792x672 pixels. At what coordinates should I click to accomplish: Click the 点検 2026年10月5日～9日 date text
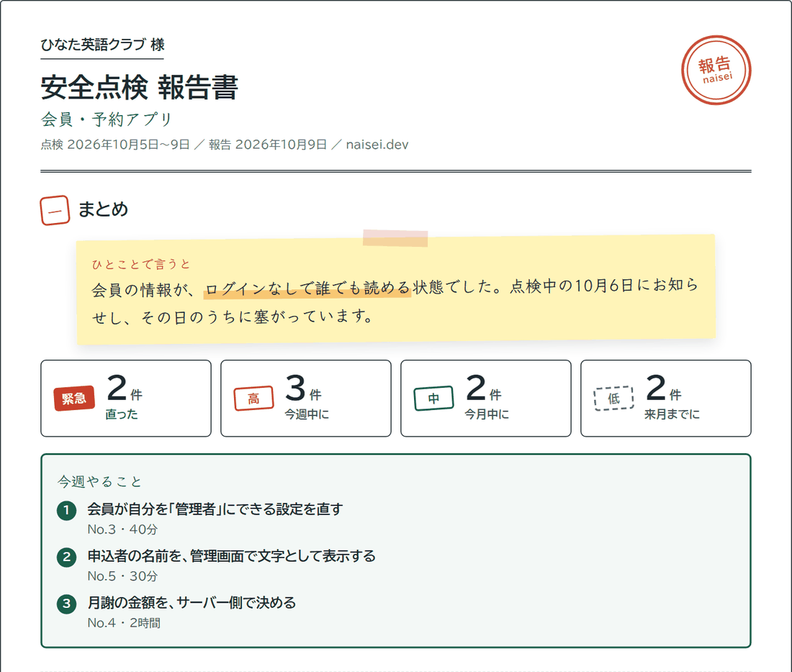115,145
